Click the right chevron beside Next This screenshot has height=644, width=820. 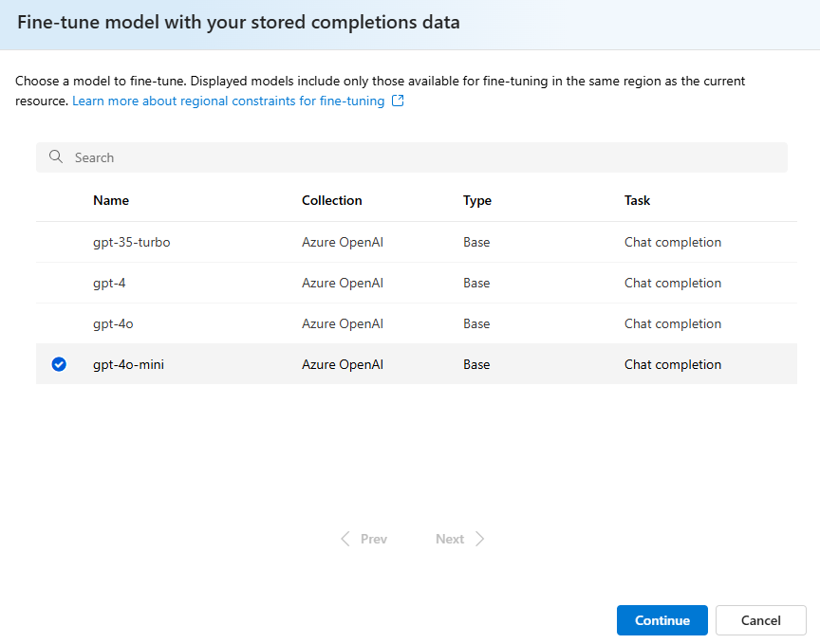point(479,539)
